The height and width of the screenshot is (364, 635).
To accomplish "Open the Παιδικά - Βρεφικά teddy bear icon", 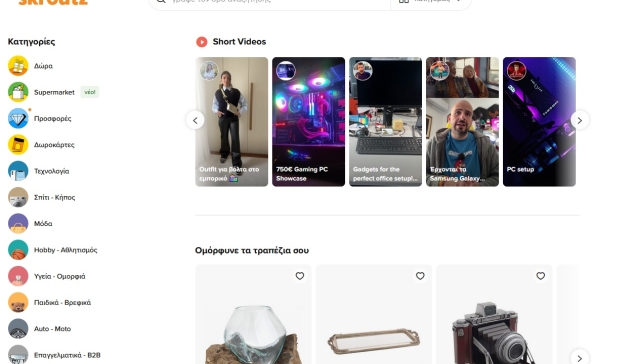I will (x=18, y=302).
